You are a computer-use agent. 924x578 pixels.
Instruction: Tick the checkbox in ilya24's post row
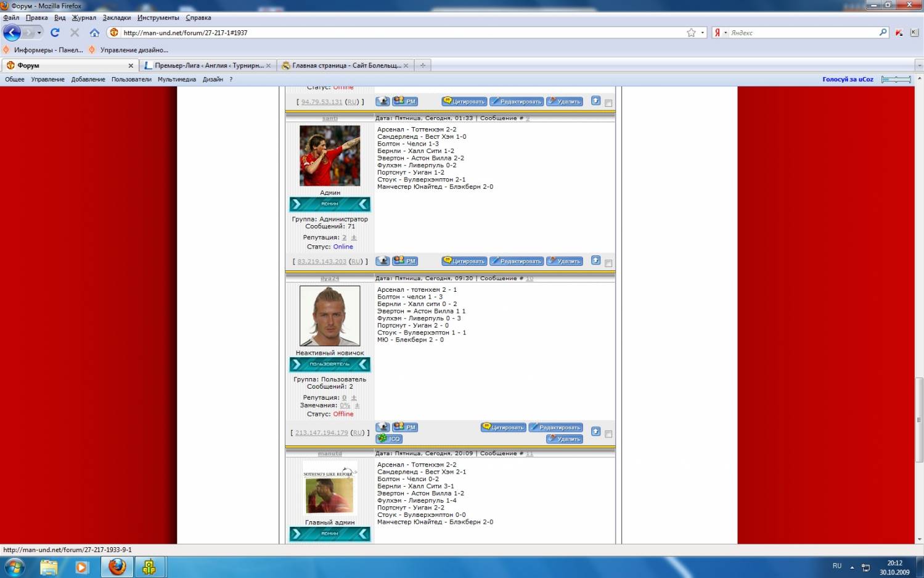(x=608, y=434)
